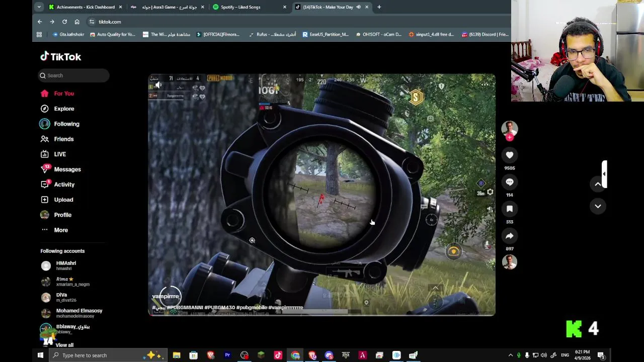Open the Friends page
The image size is (644, 362).
pyautogui.click(x=57, y=139)
